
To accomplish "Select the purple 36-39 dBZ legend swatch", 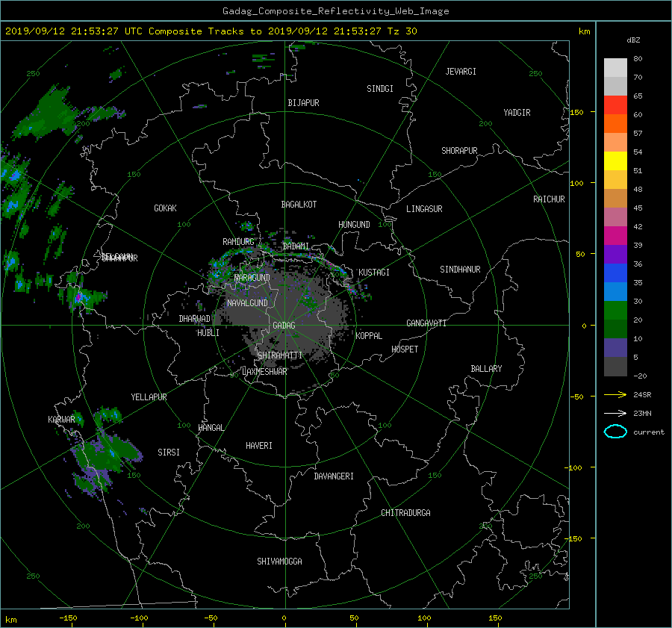I will coord(615,255).
